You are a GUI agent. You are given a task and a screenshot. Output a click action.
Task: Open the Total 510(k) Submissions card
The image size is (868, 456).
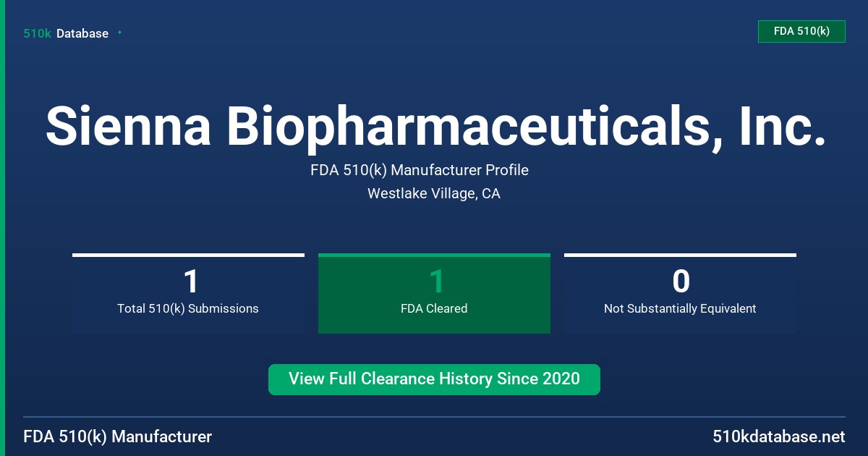click(188, 293)
